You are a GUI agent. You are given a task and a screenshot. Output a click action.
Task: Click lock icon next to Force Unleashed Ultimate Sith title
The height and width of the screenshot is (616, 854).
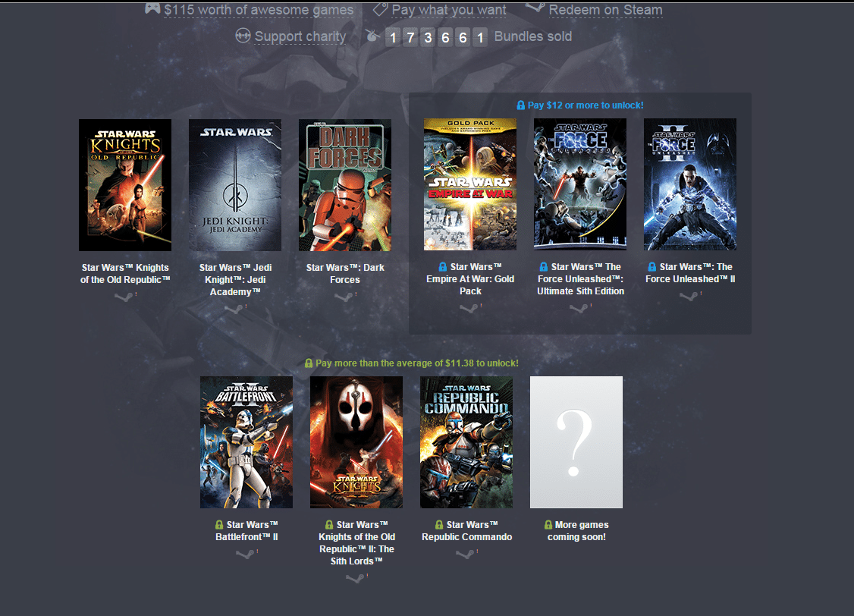tap(544, 267)
